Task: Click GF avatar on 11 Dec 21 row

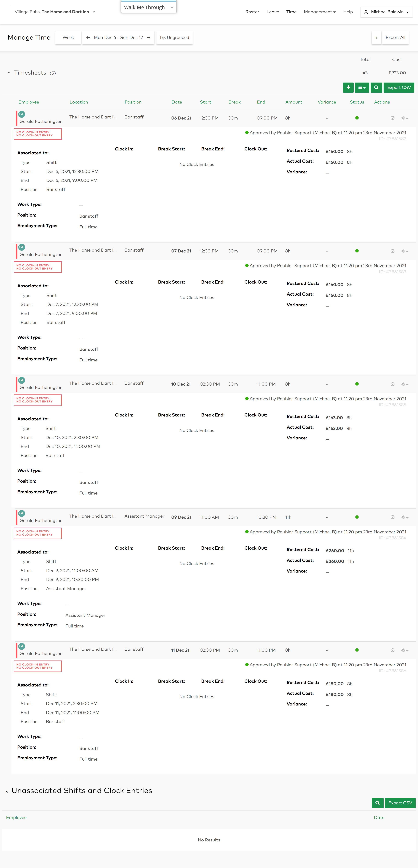Action: (x=22, y=646)
